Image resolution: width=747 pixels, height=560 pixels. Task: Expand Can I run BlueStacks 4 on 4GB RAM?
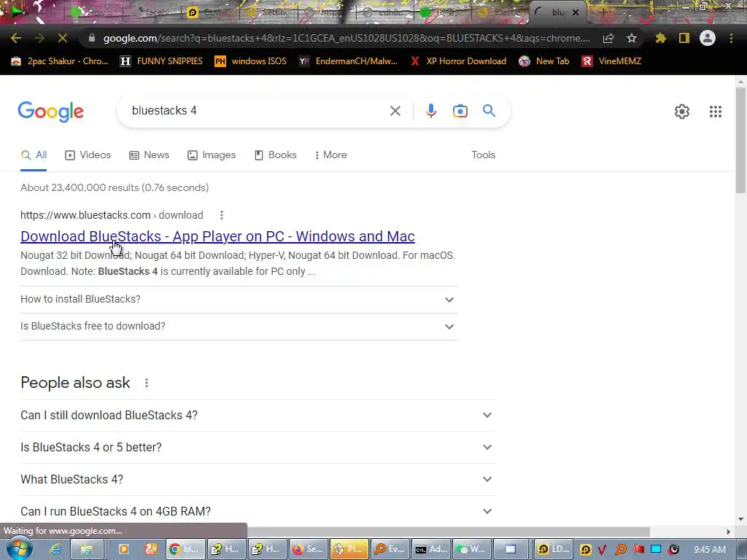click(258, 511)
